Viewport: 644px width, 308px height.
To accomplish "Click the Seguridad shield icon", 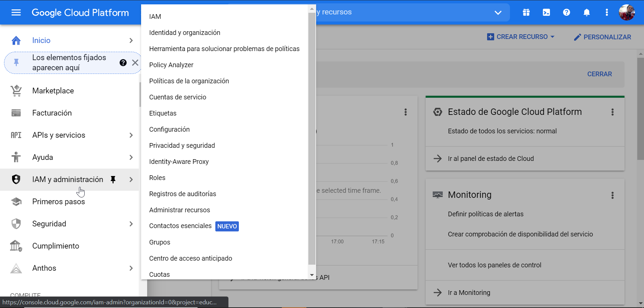I will pyautogui.click(x=16, y=224).
